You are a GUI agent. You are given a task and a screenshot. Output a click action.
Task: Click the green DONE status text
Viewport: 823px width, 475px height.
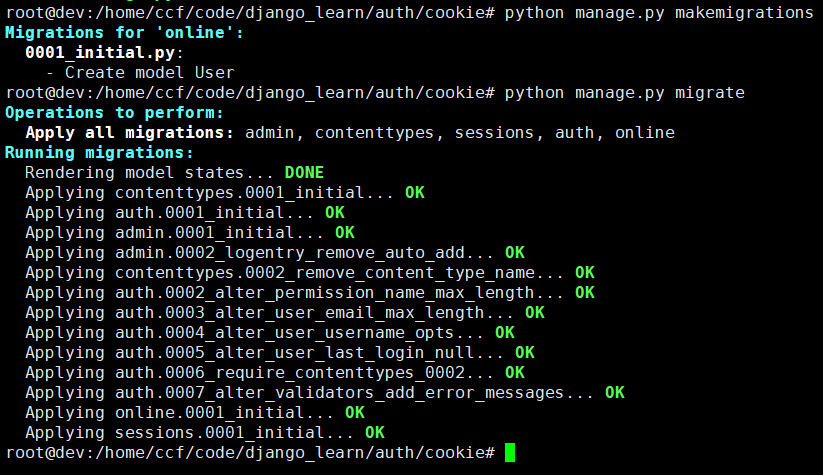tap(304, 173)
